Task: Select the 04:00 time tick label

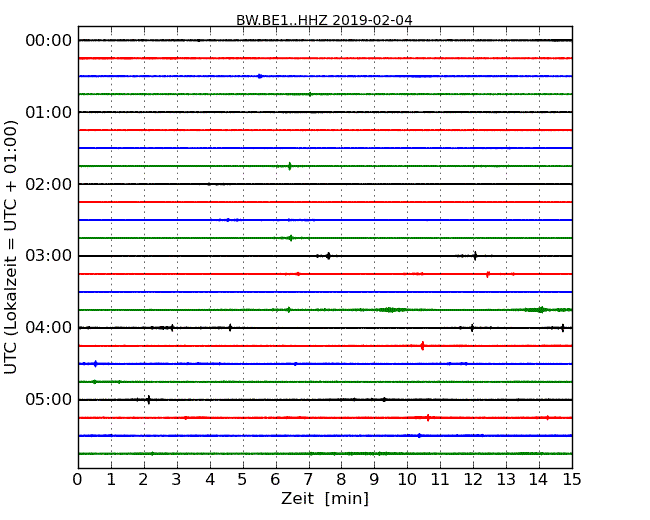Action: (x=49, y=328)
